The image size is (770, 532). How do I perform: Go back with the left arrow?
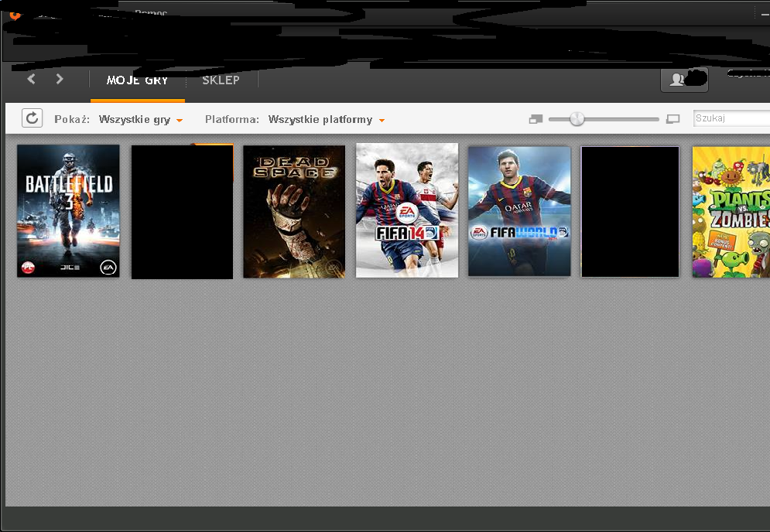coord(32,79)
